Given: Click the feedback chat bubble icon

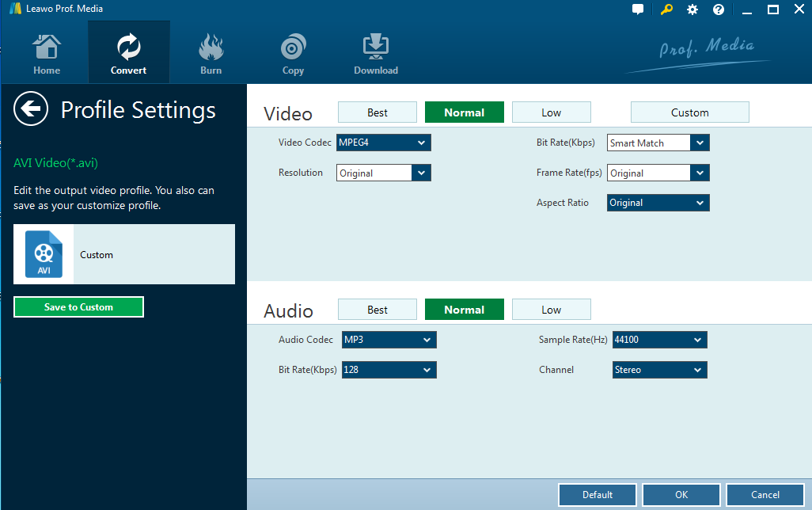Looking at the screenshot, I should coord(638,10).
